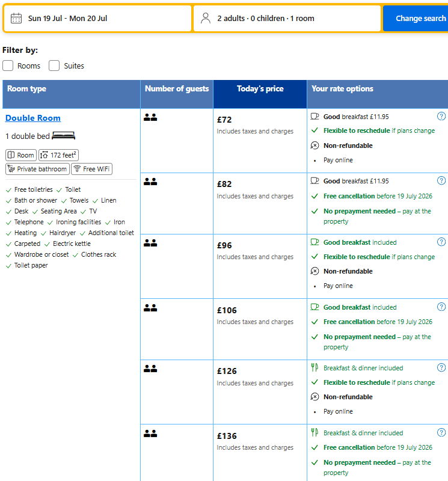448x481 pixels.
Task: Click fork and knife icon in £126 row
Action: pyautogui.click(x=315, y=367)
